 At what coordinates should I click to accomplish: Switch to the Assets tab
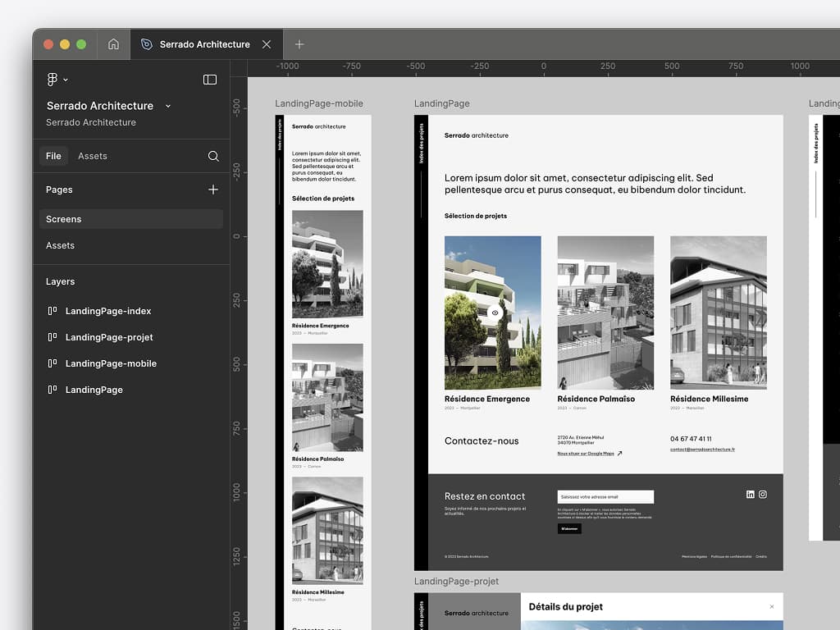(x=92, y=156)
